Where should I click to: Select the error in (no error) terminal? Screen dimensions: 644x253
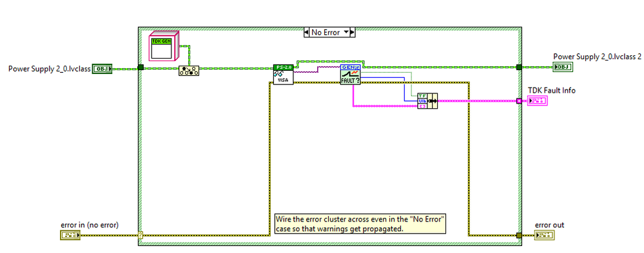point(70,236)
